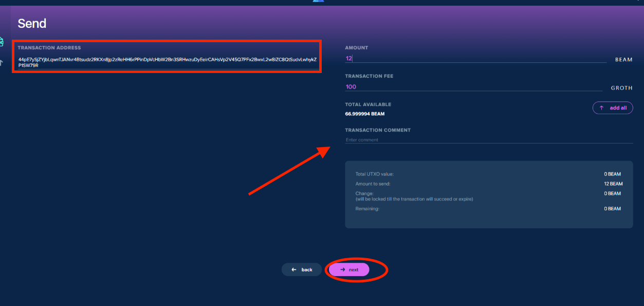The image size is (644, 306).
Task: Click the GROTH unit label beside fee
Action: (621, 88)
